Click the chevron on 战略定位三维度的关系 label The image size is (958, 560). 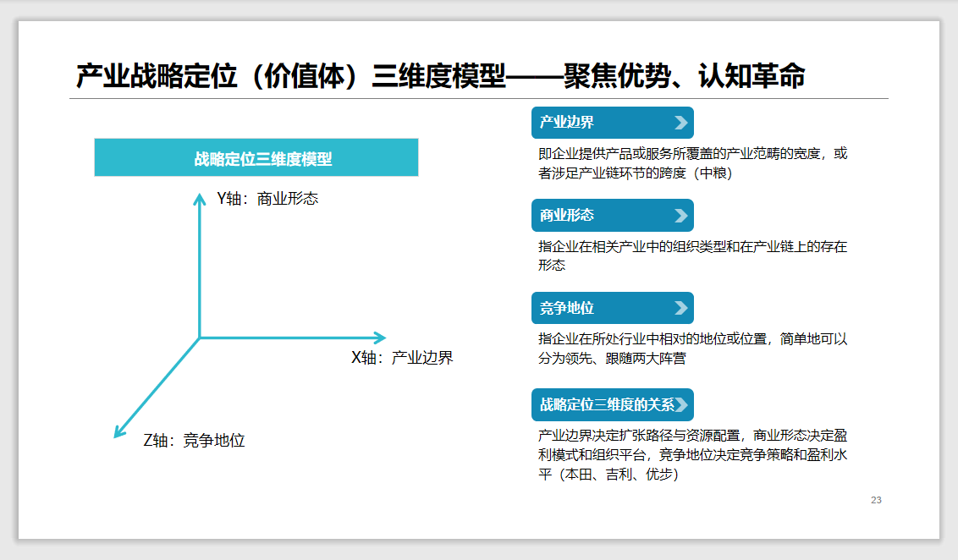tap(681, 404)
